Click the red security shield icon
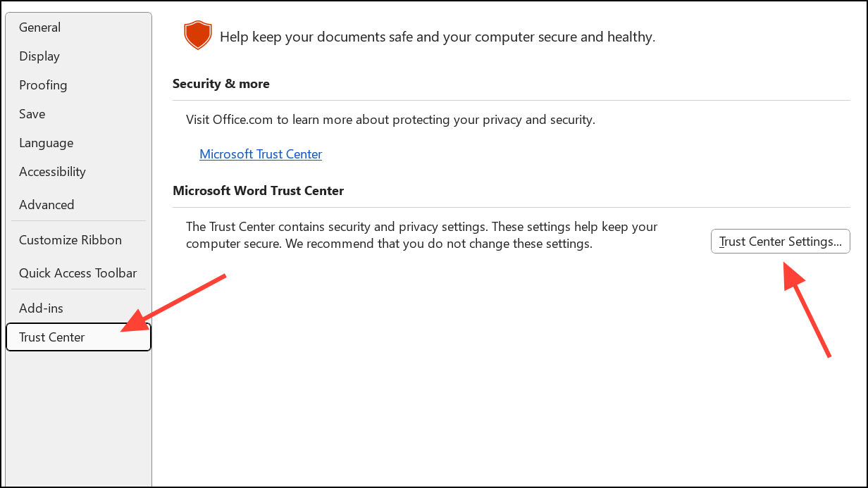 (198, 35)
